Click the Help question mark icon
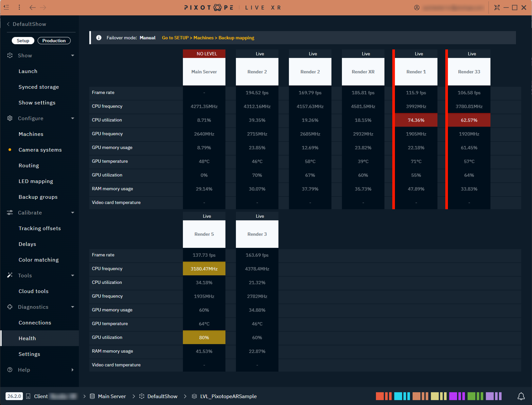Viewport: 532px width, 405px height. tap(10, 370)
